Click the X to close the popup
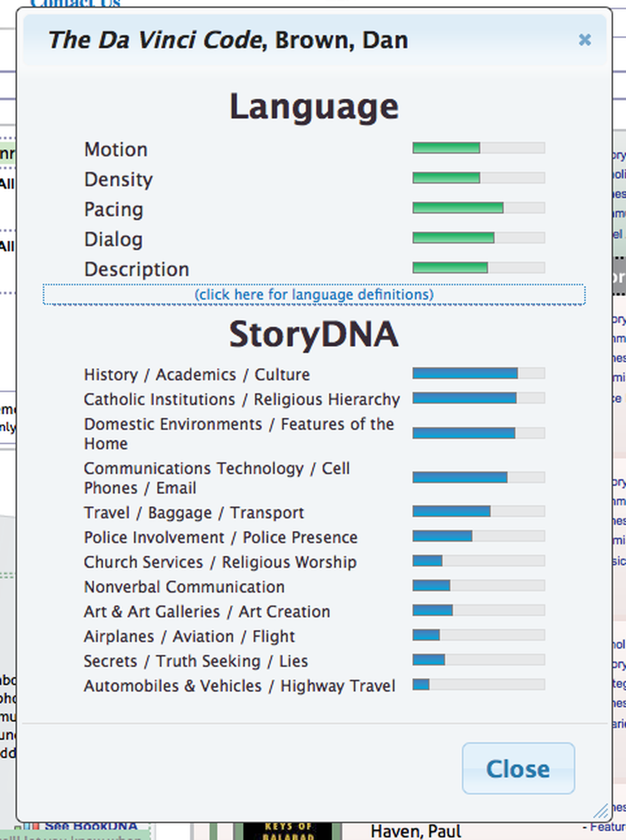Viewport: 626px width, 840px height. coord(585,40)
